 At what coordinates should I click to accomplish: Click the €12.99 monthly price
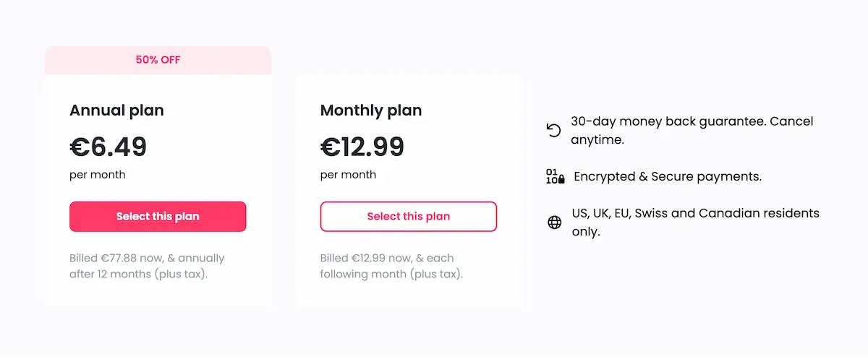point(362,147)
